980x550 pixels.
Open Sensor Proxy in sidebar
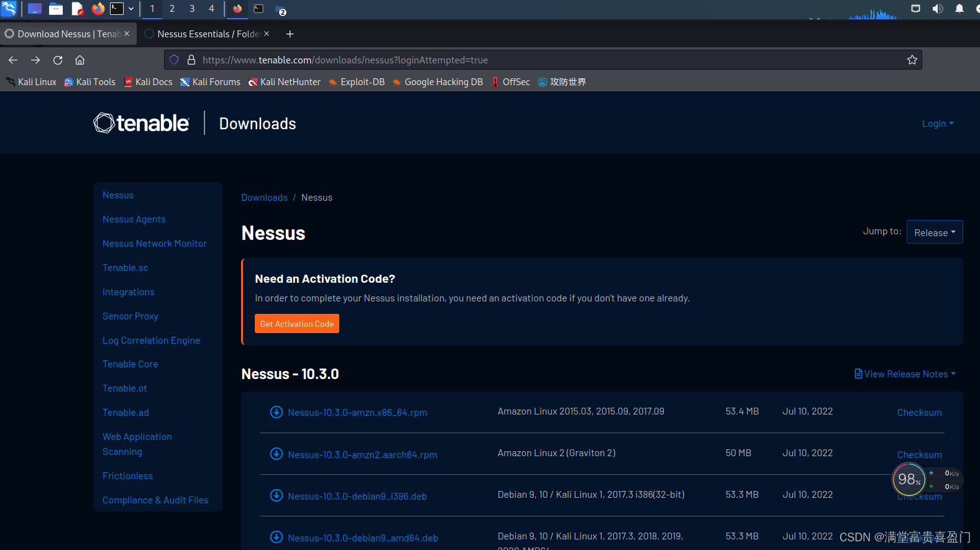pos(130,316)
